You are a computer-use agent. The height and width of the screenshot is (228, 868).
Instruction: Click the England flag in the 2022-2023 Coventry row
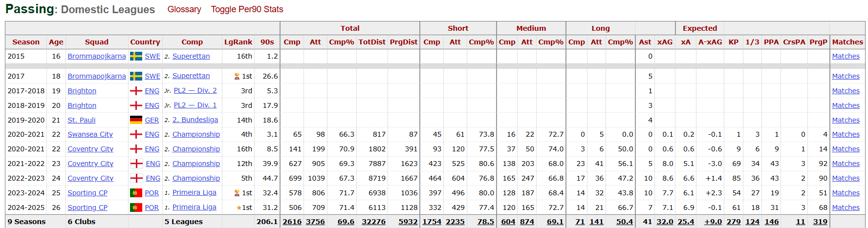point(136,178)
